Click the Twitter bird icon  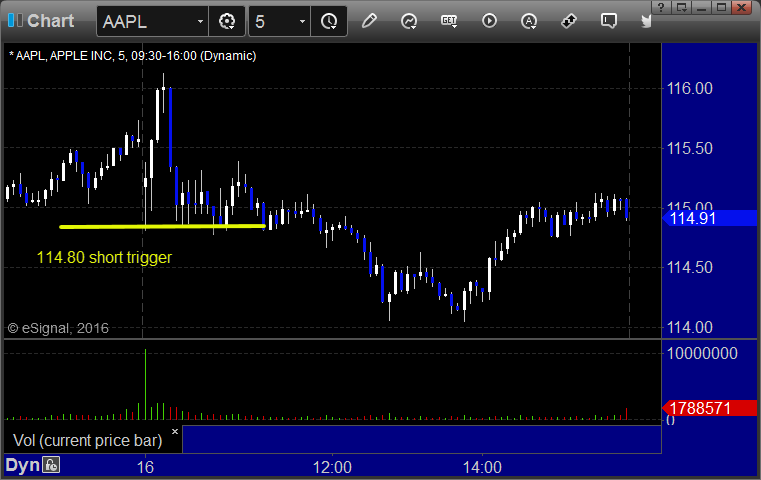[646, 21]
